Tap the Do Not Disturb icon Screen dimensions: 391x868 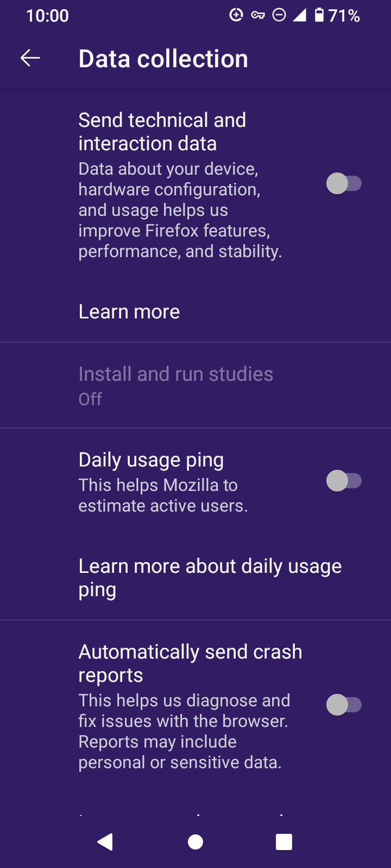[280, 16]
